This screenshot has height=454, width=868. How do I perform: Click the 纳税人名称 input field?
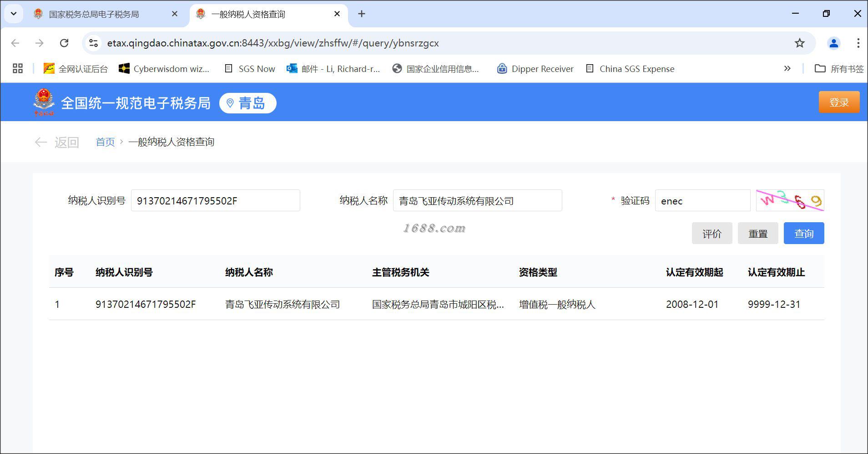477,200
